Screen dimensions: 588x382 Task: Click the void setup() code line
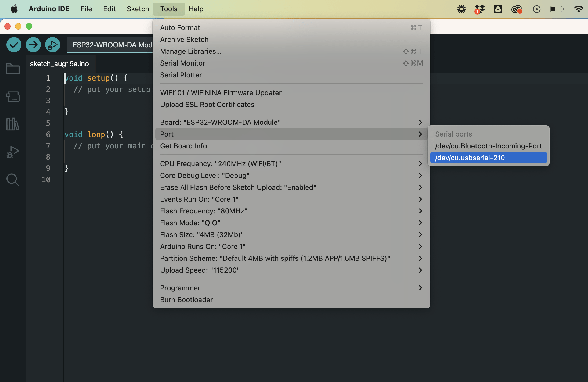coord(96,78)
